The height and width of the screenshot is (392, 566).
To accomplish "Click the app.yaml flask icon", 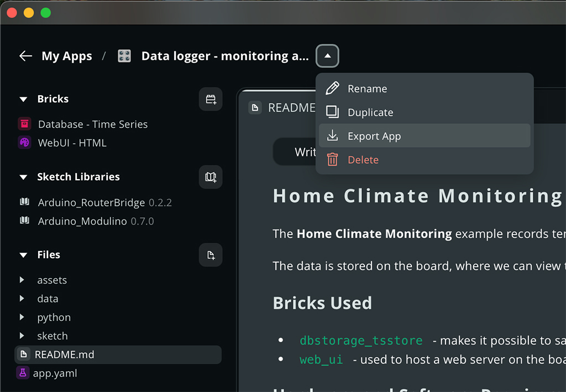I will [23, 373].
